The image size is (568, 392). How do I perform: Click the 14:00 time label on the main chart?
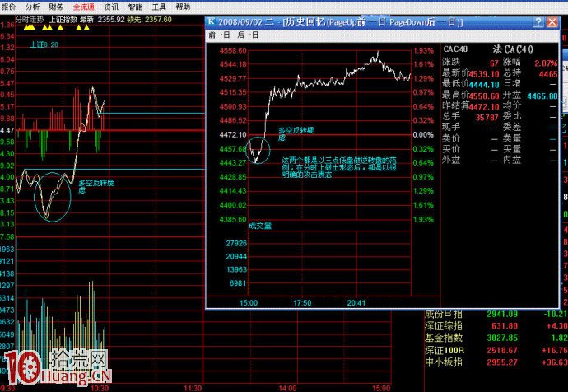coord(287,389)
